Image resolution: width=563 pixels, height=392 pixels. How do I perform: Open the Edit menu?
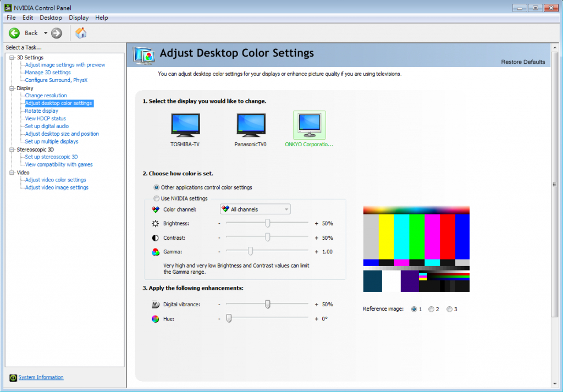tap(27, 18)
